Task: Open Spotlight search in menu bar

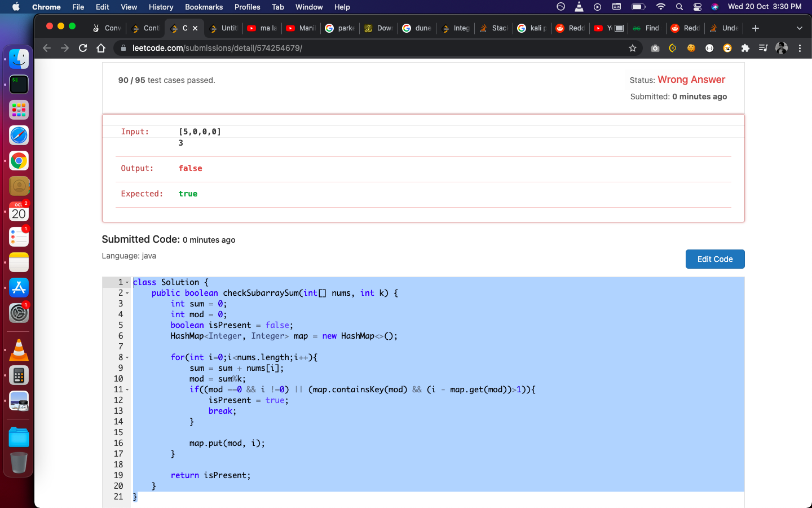Action: coord(679,7)
